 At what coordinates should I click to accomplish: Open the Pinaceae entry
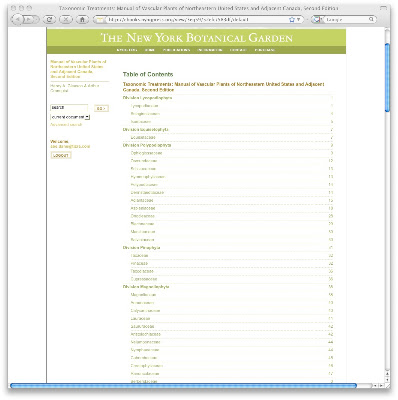click(139, 263)
